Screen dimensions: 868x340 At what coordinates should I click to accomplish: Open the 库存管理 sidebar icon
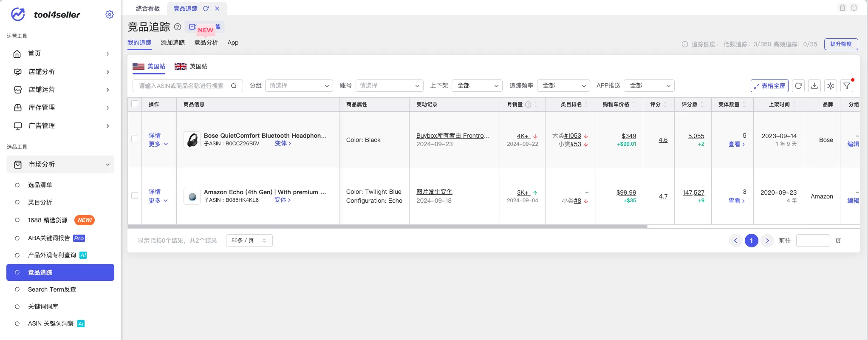pos(18,108)
